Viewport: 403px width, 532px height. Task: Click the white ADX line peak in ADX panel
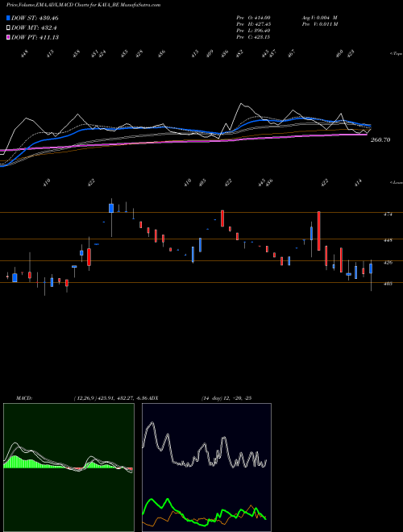(152, 423)
